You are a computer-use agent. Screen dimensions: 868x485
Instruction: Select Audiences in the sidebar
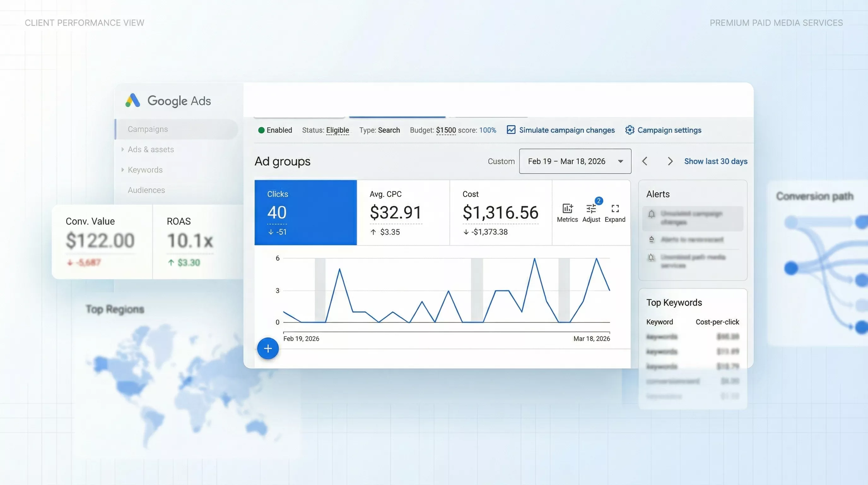point(146,190)
